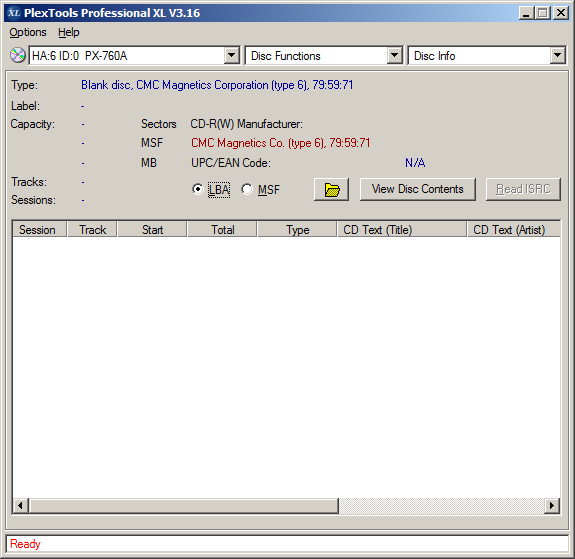Click the Session column header
This screenshot has height=559, width=575.
(x=40, y=230)
